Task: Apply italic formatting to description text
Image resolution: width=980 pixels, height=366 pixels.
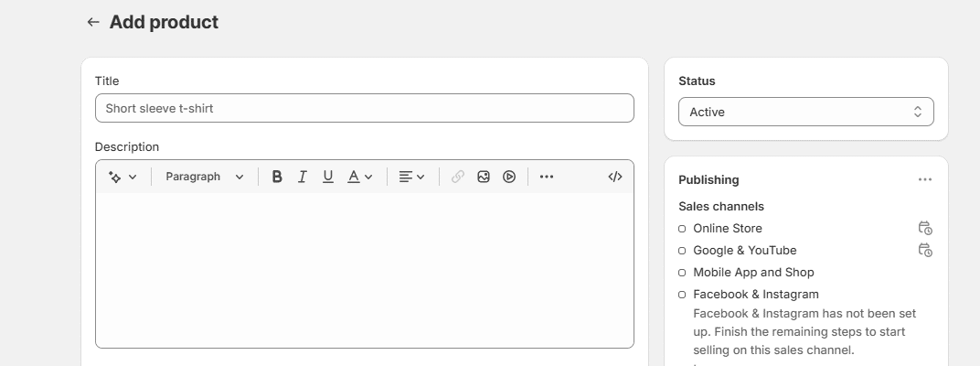Action: (x=302, y=177)
